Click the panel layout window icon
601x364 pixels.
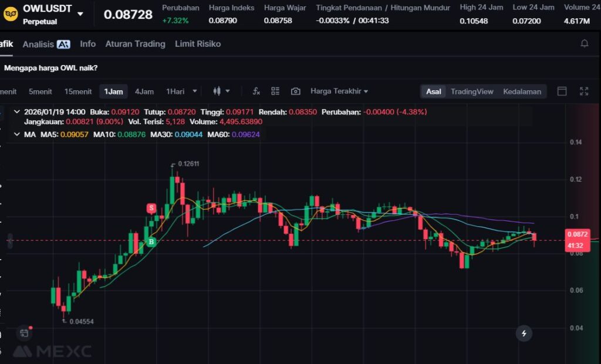[562, 91]
